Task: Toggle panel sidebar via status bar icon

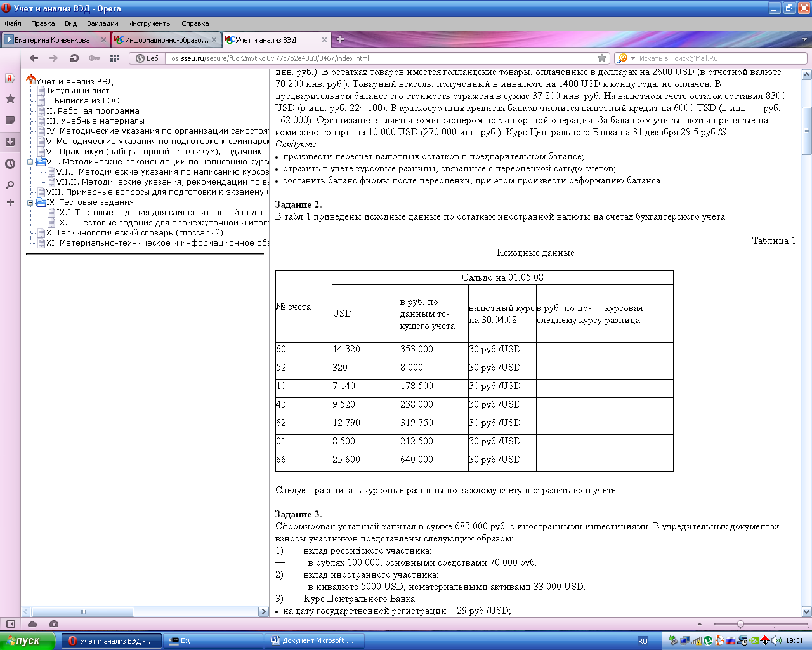Action: tap(11, 624)
